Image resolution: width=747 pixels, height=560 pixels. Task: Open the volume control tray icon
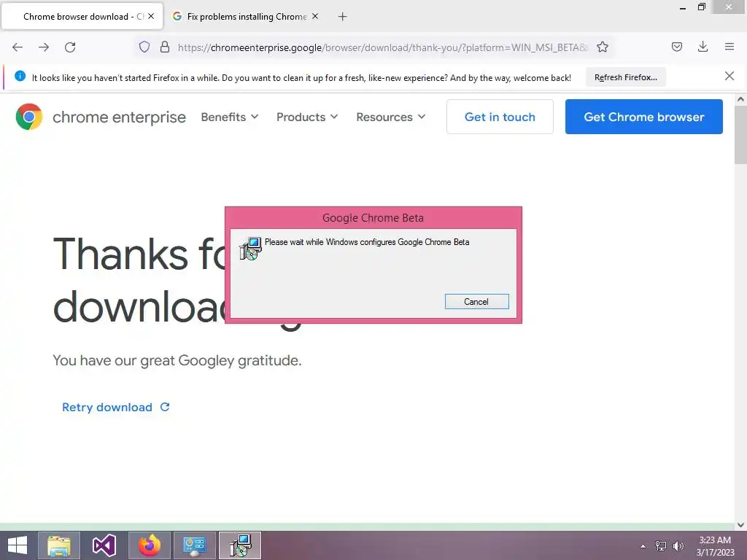click(x=678, y=546)
